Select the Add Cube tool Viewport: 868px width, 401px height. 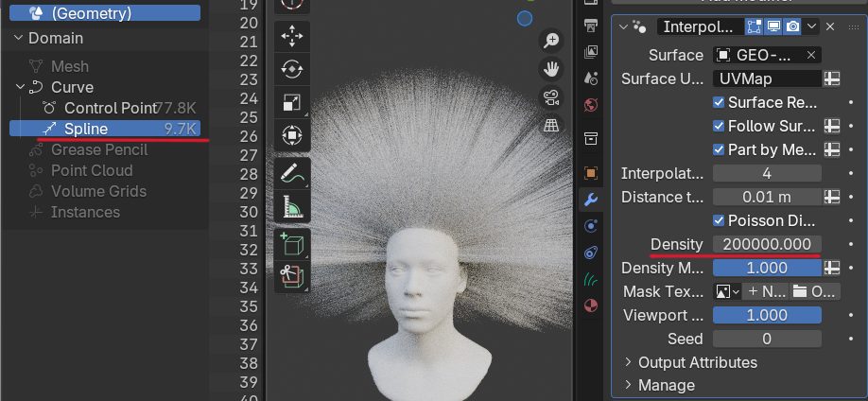[291, 244]
